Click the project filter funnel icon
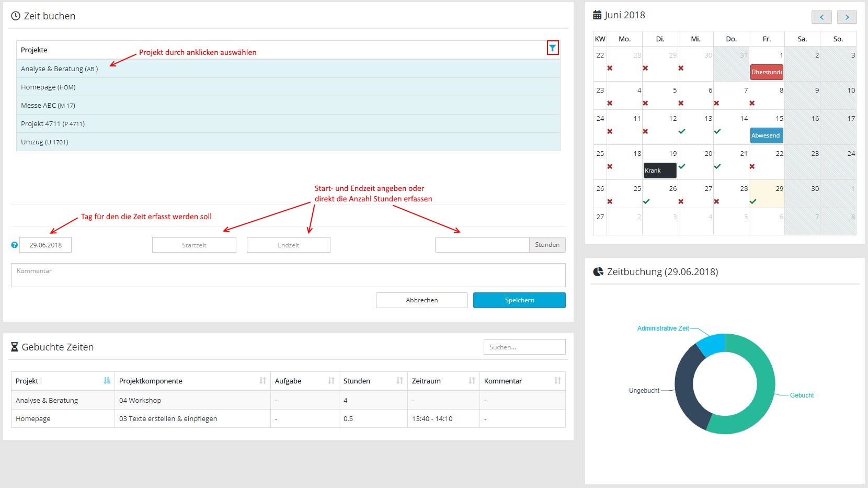 [x=553, y=48]
